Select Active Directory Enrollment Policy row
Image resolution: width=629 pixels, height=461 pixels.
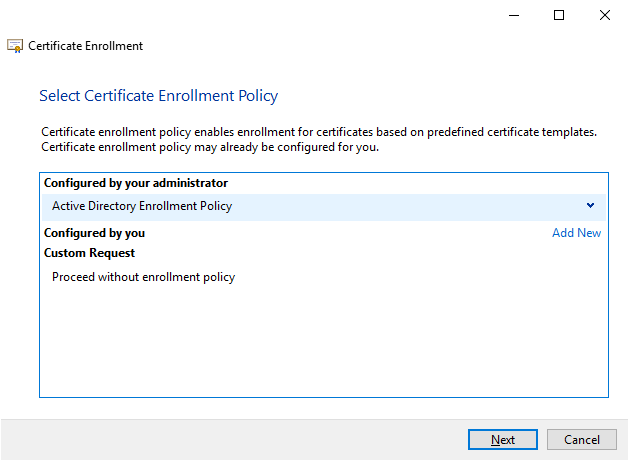pyautogui.click(x=324, y=207)
